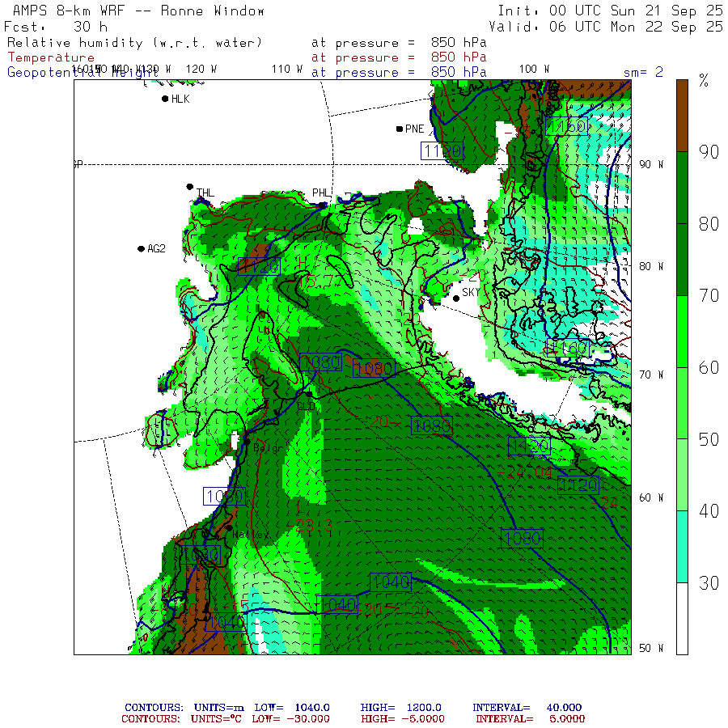The image size is (728, 728).
Task: Click the 'Fcst: 30 h' forecast hour label
Action: [x=56, y=27]
